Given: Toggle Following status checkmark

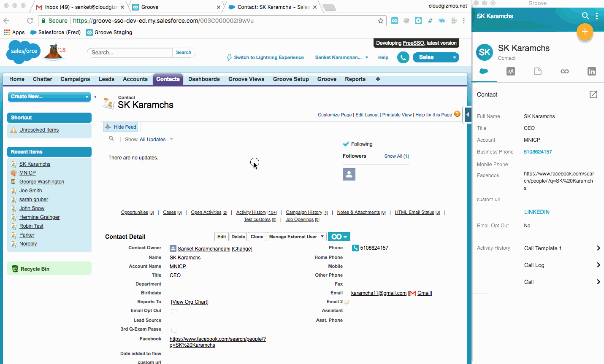Looking at the screenshot, I should pos(346,144).
